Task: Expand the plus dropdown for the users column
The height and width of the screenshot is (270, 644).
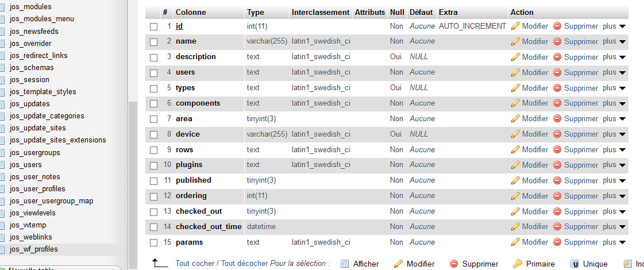Action: coord(614,72)
